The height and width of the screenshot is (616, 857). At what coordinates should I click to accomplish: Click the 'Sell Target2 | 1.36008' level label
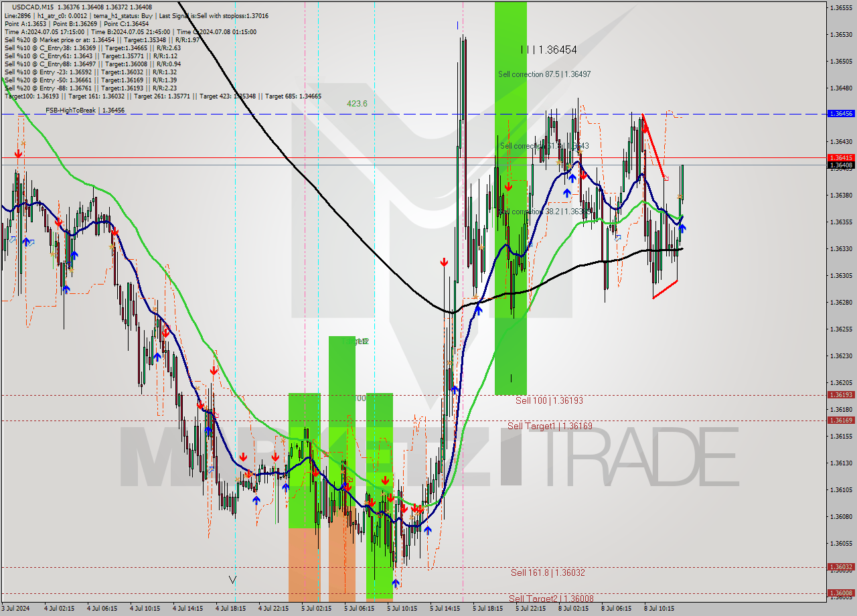point(551,599)
